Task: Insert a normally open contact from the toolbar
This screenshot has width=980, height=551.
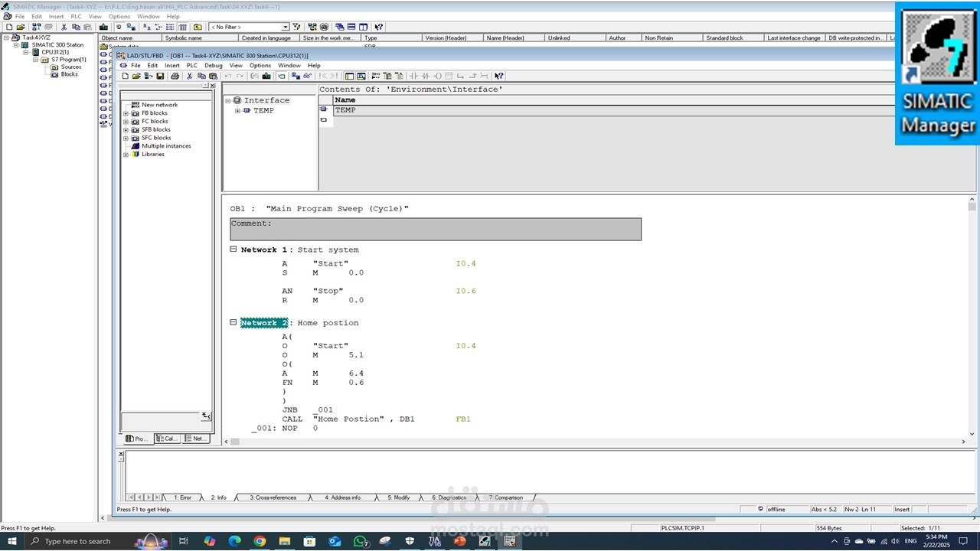Action: [413, 76]
